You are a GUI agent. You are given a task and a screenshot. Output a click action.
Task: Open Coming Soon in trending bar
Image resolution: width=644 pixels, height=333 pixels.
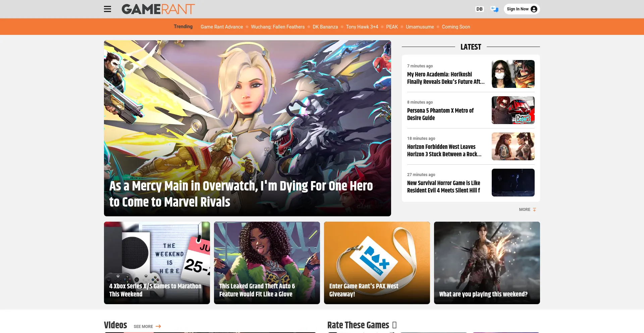coord(456,27)
